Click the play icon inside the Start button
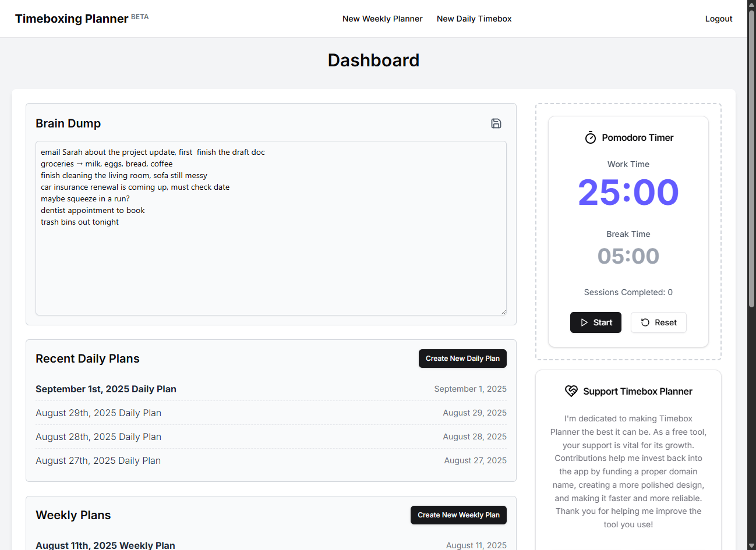This screenshot has width=756, height=550. [x=584, y=322]
